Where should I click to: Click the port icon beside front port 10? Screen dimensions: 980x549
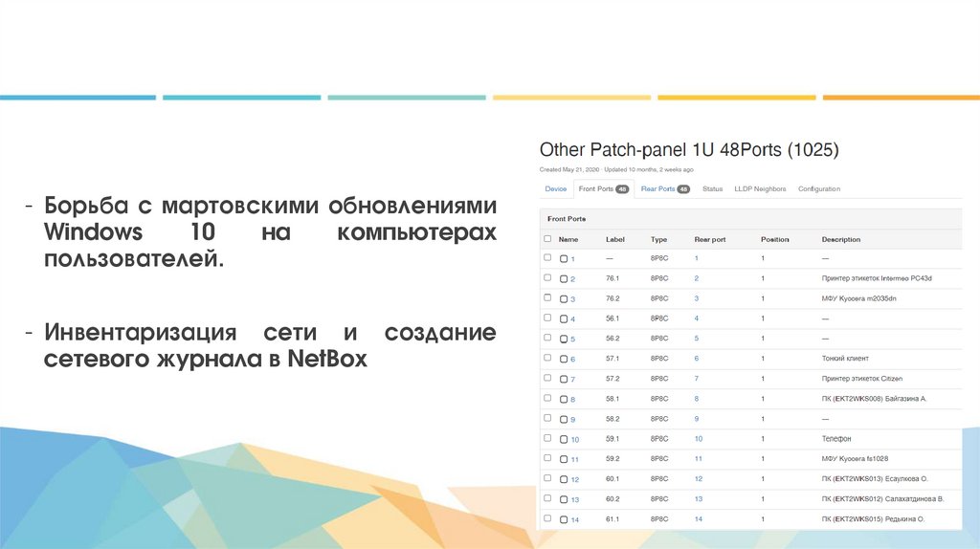click(x=564, y=439)
